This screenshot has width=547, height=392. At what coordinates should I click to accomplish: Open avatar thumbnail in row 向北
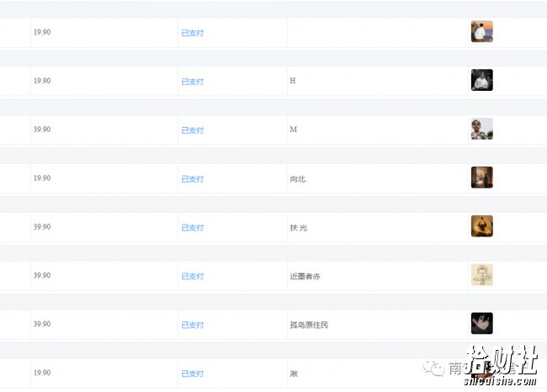pyautogui.click(x=481, y=177)
